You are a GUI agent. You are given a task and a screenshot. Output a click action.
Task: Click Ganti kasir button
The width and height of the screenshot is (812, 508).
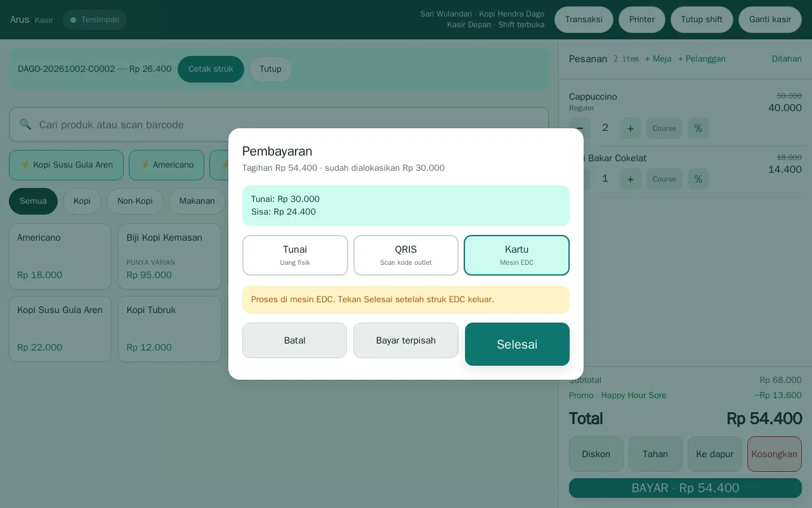click(x=770, y=20)
